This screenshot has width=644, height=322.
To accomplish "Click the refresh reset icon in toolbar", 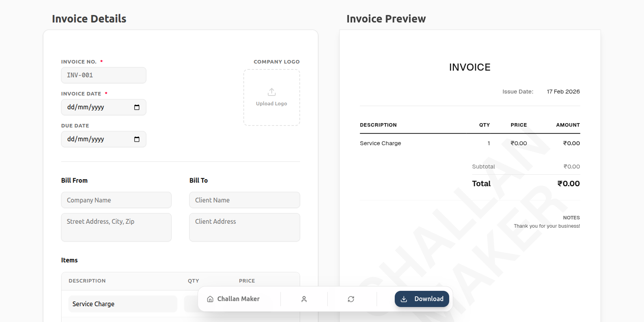I will point(351,299).
